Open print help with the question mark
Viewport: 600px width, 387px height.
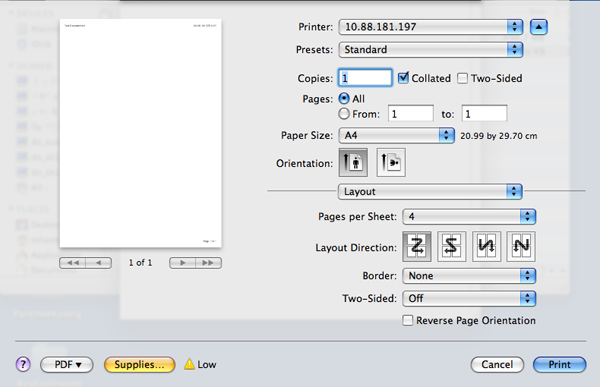tap(23, 364)
